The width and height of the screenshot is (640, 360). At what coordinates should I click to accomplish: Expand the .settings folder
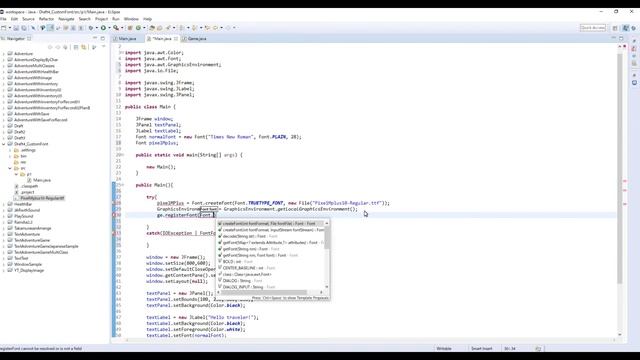[10, 150]
